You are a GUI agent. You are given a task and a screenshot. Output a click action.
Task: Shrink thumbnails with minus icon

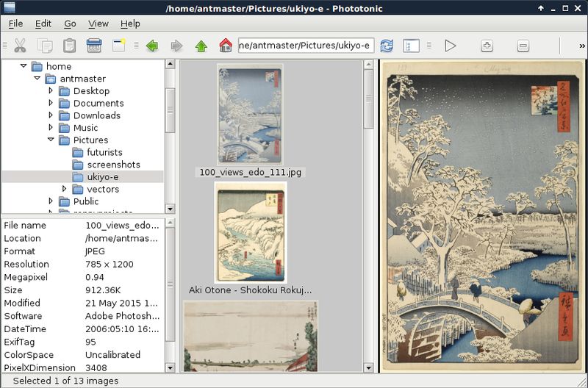click(x=523, y=46)
